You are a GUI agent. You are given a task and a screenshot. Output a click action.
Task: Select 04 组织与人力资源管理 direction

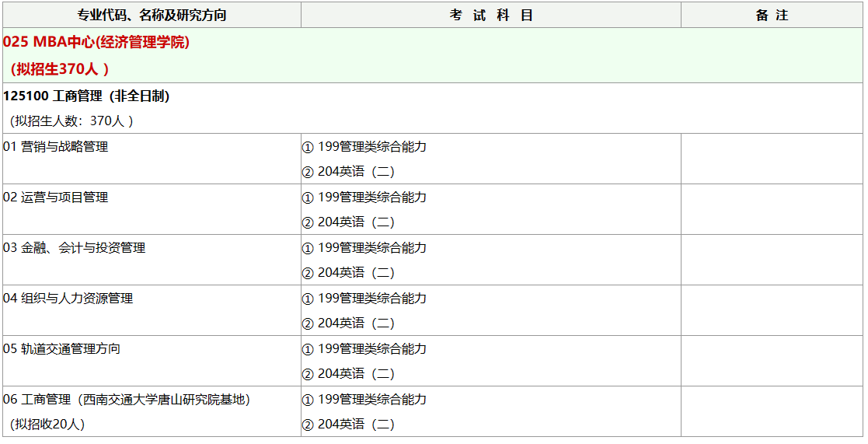point(68,299)
